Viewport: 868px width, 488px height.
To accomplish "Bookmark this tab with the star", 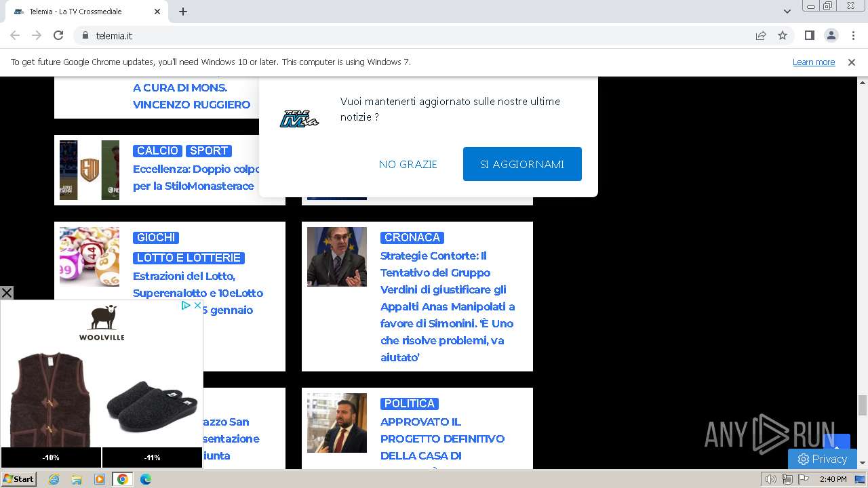I will (783, 35).
